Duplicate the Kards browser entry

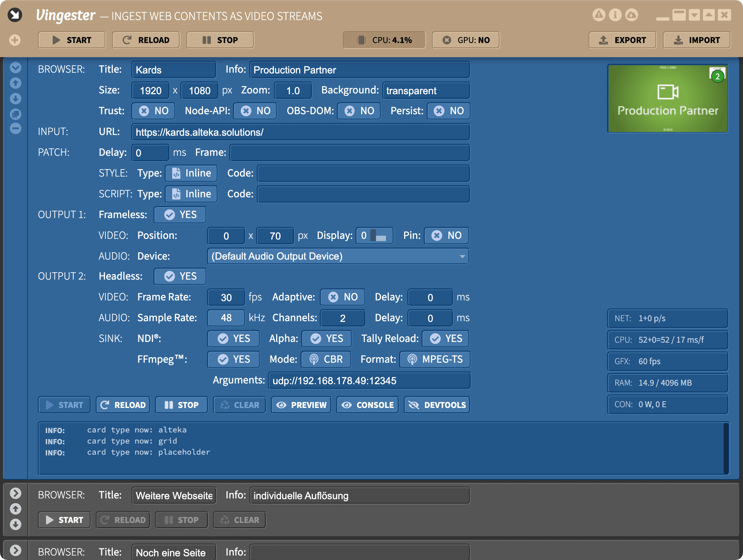15,114
